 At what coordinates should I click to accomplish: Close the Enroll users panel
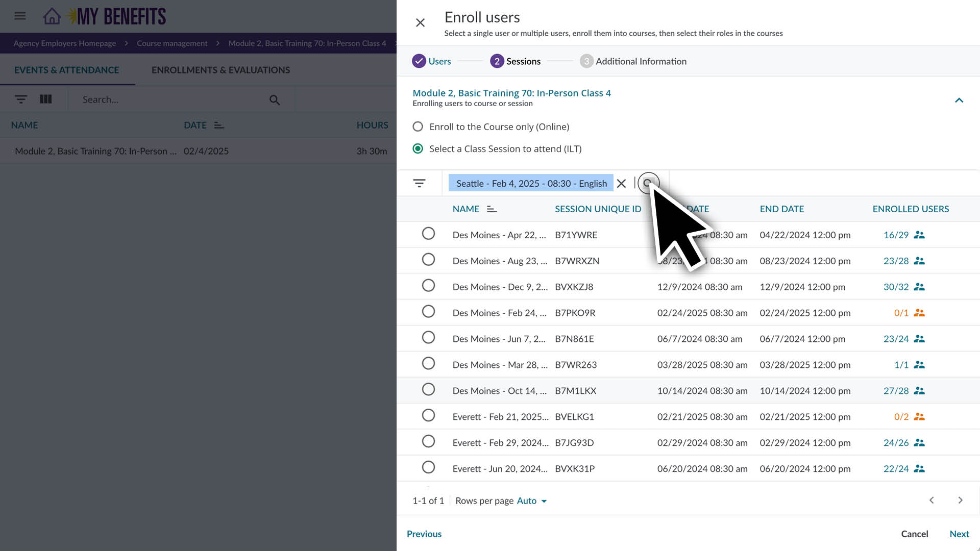tap(420, 23)
